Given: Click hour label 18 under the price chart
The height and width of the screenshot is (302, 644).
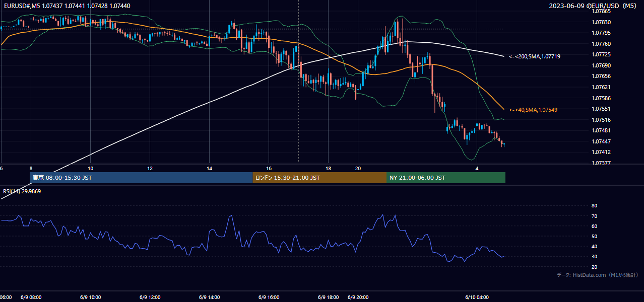Looking at the screenshot, I should 328,168.
